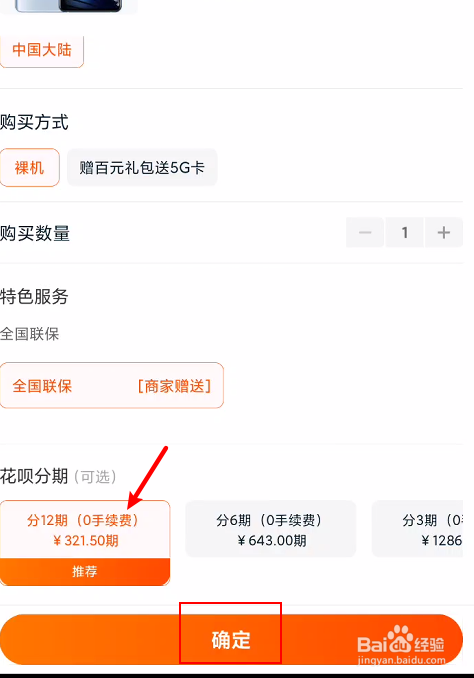Select the 中国大陆 version option
This screenshot has width=474, height=678.
(42, 51)
